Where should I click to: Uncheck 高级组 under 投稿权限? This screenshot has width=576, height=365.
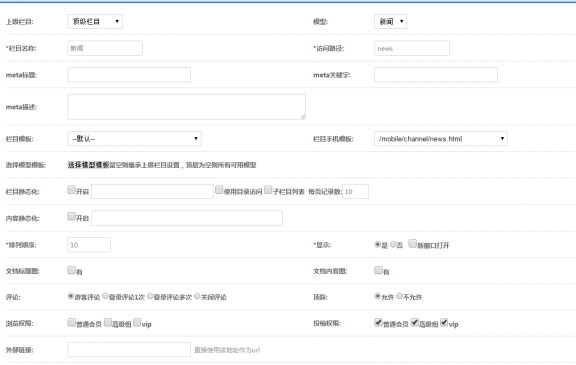point(415,322)
